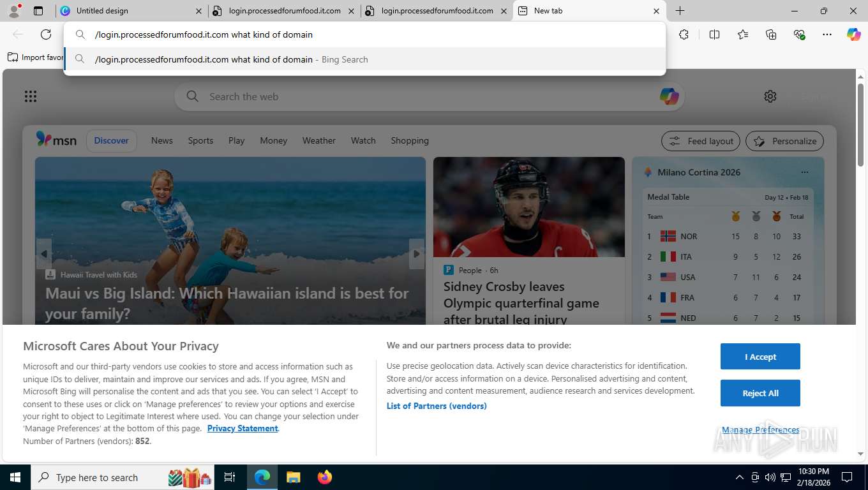
Task: Open the Extensions puzzle icon
Action: (x=684, y=34)
